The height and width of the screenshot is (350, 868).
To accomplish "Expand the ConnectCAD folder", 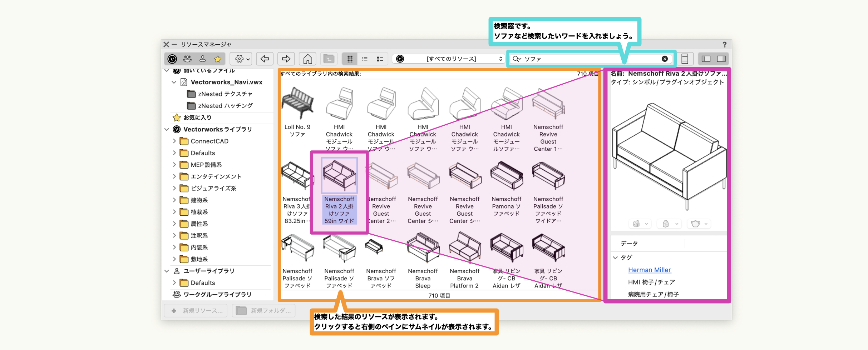I will click(x=174, y=141).
